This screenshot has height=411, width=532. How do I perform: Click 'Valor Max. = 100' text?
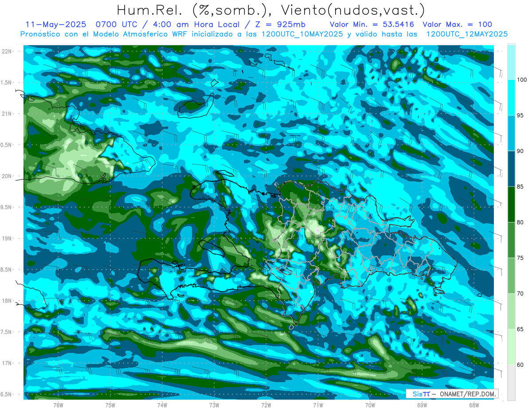(x=457, y=24)
